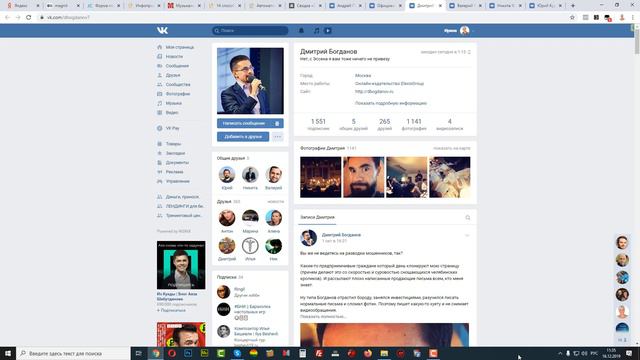Open the 1 141 photos counter
640x360 pixels.
(x=414, y=124)
